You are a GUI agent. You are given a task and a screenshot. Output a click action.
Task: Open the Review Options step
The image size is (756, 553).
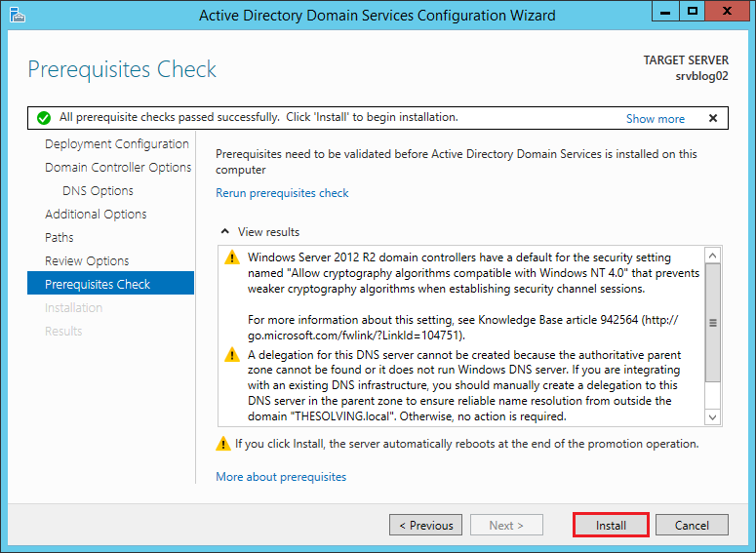point(87,260)
